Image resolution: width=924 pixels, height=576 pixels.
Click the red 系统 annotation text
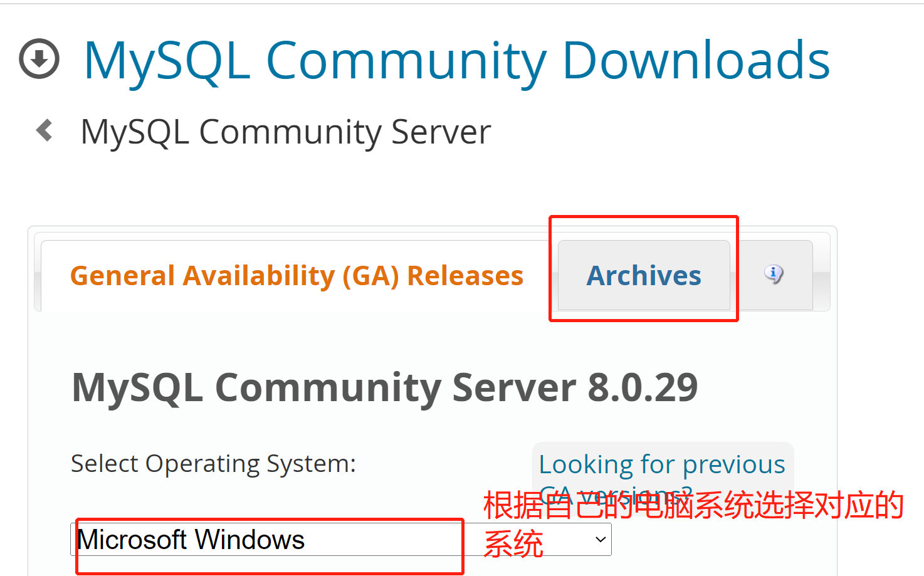pyautogui.click(x=513, y=543)
